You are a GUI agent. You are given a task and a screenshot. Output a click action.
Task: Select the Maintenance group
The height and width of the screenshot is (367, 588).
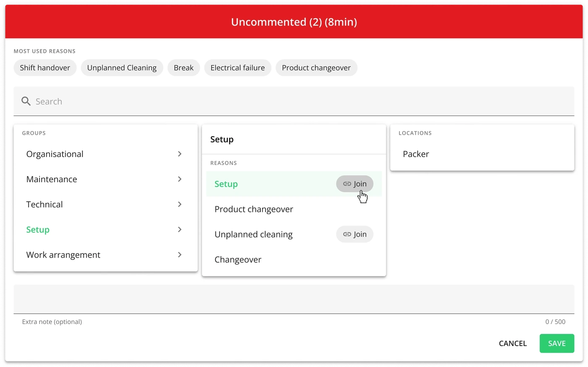(105, 179)
